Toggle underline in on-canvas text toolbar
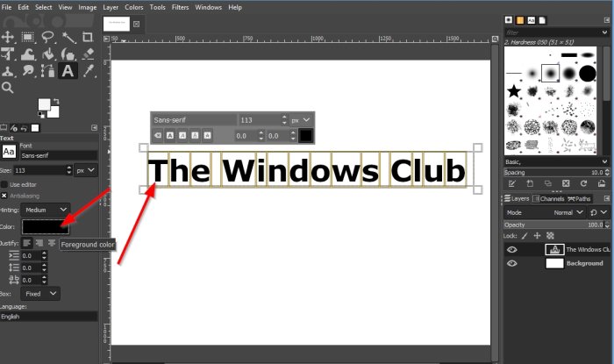614x364 pixels. point(195,135)
